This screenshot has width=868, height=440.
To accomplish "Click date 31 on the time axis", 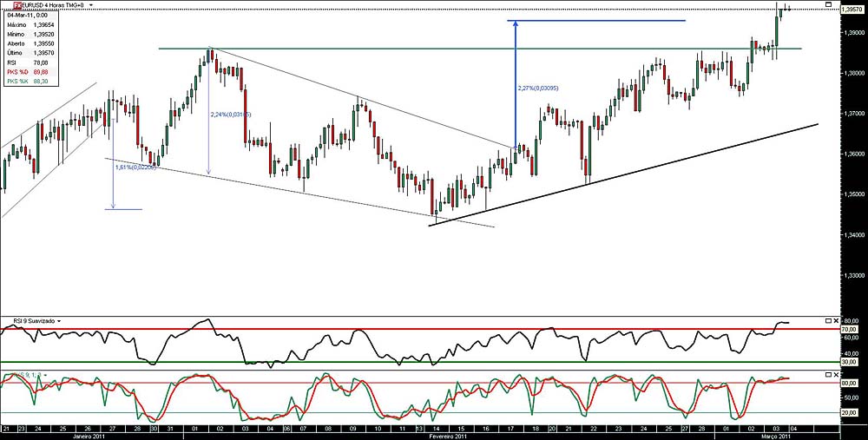I will pos(169,429).
